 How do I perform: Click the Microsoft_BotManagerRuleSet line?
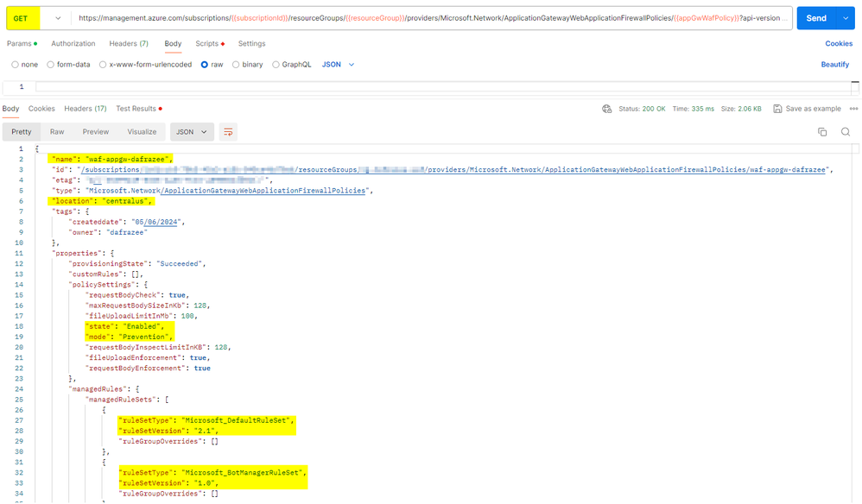pyautogui.click(x=212, y=473)
